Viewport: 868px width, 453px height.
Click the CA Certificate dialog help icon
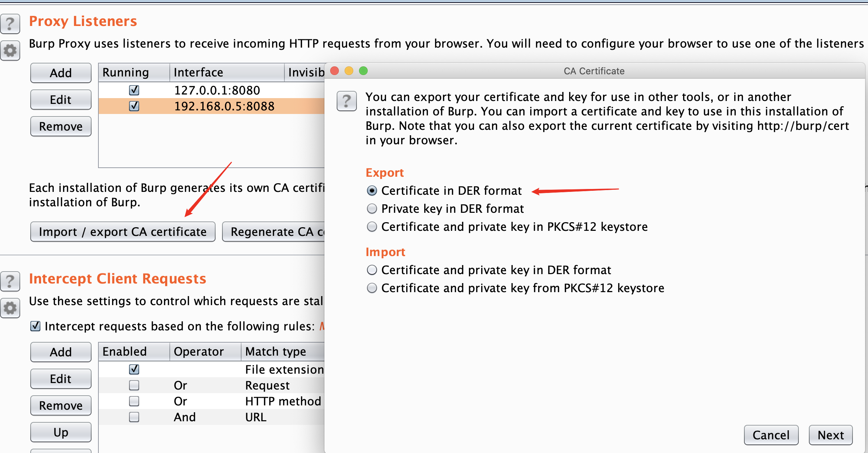pyautogui.click(x=346, y=101)
